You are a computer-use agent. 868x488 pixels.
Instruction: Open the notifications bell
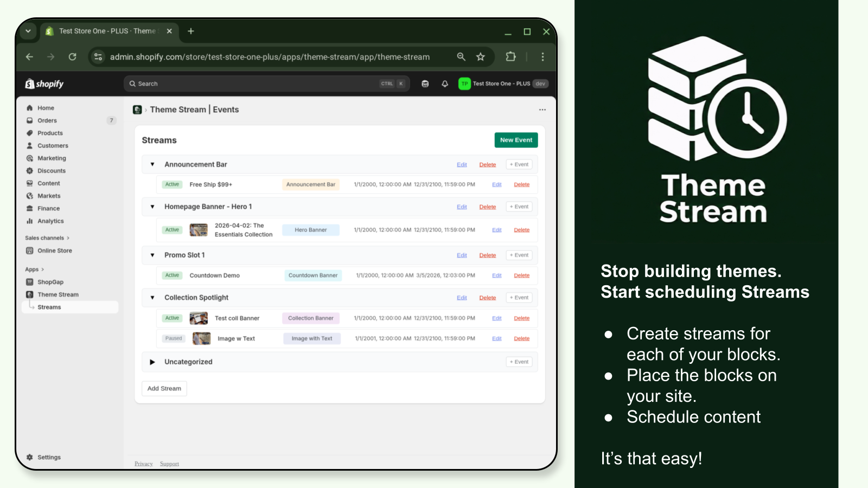445,84
